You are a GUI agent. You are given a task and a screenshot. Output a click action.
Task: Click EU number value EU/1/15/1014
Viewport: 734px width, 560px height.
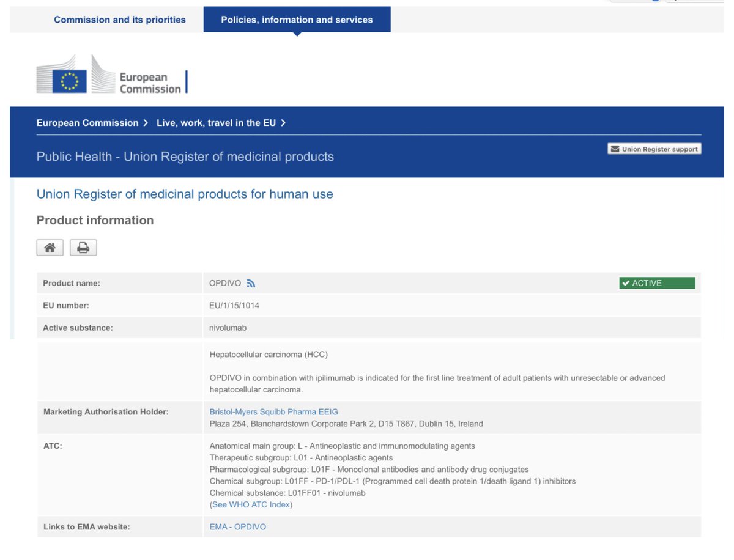[x=234, y=305]
